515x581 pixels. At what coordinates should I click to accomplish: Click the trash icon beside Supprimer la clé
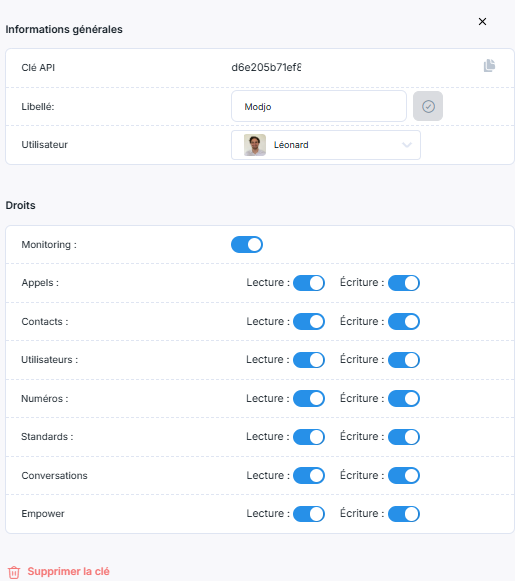14,572
